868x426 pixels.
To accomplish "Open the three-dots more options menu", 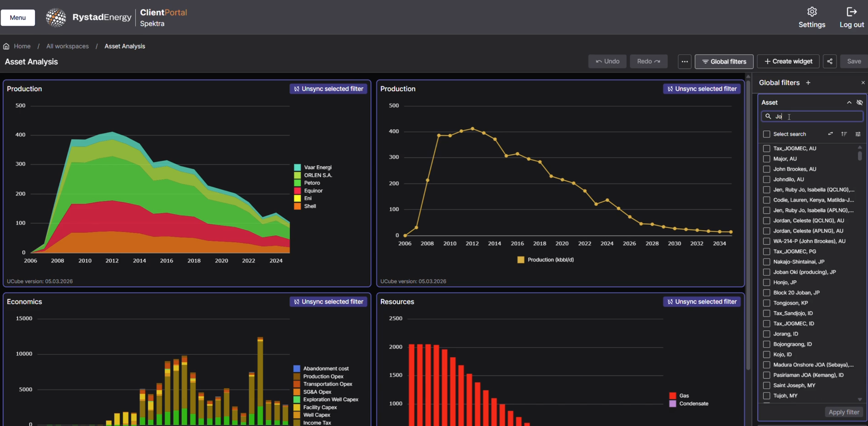I will [x=684, y=61].
